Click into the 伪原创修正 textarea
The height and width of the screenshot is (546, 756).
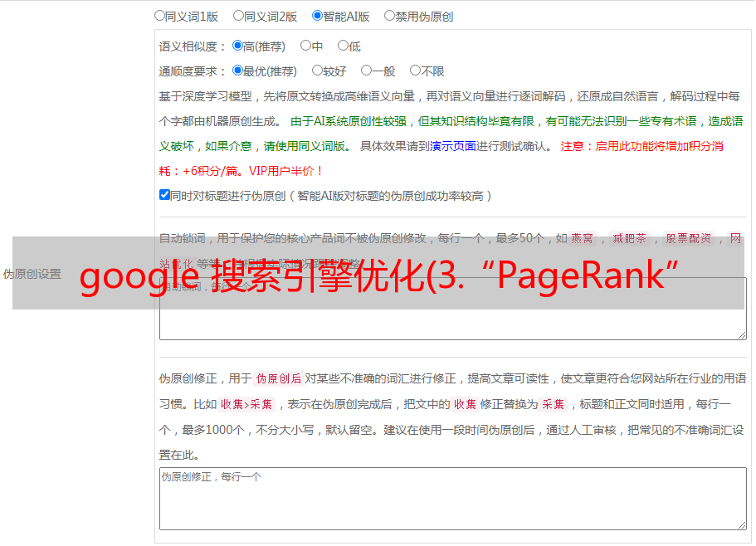pos(453,499)
